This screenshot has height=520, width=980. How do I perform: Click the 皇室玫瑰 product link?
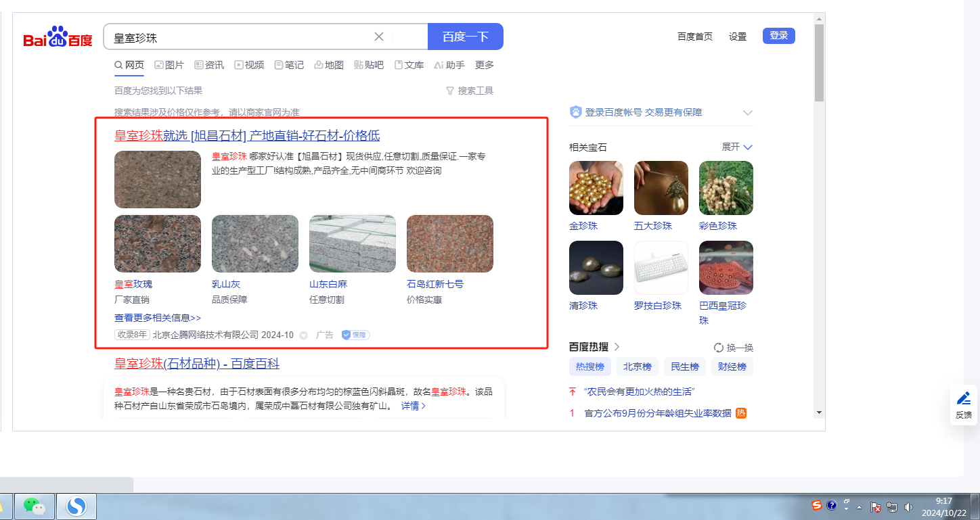pyautogui.click(x=133, y=284)
